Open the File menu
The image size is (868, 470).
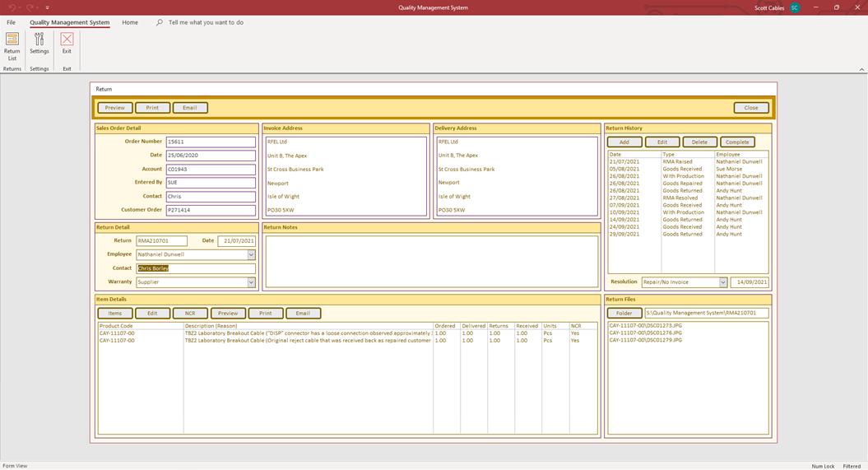[11, 22]
